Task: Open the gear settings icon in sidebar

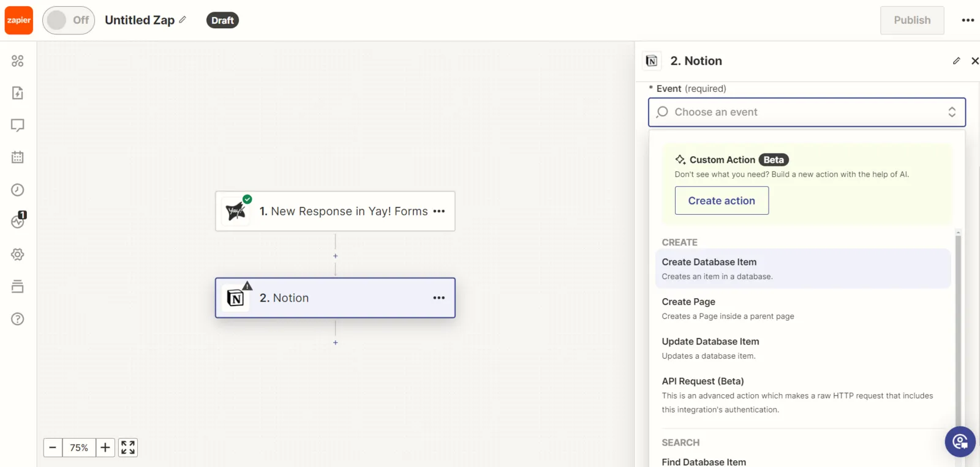Action: coord(18,254)
